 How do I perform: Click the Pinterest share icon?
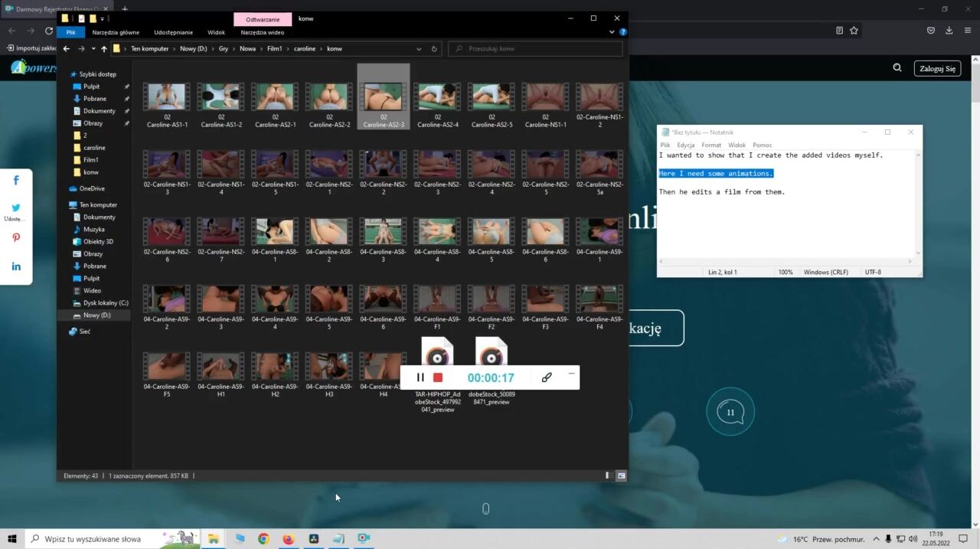[x=16, y=238]
